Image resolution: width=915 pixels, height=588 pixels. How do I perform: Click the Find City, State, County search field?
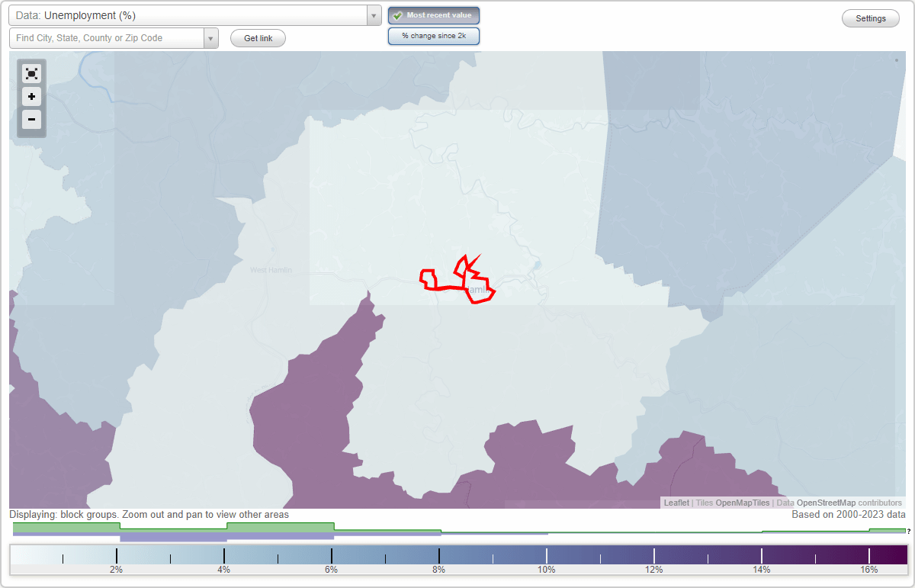point(107,38)
